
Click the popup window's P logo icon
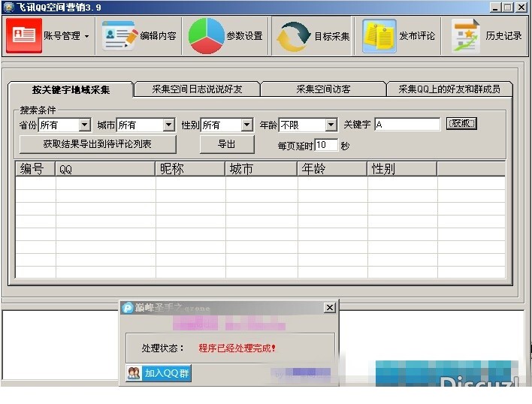tap(127, 308)
